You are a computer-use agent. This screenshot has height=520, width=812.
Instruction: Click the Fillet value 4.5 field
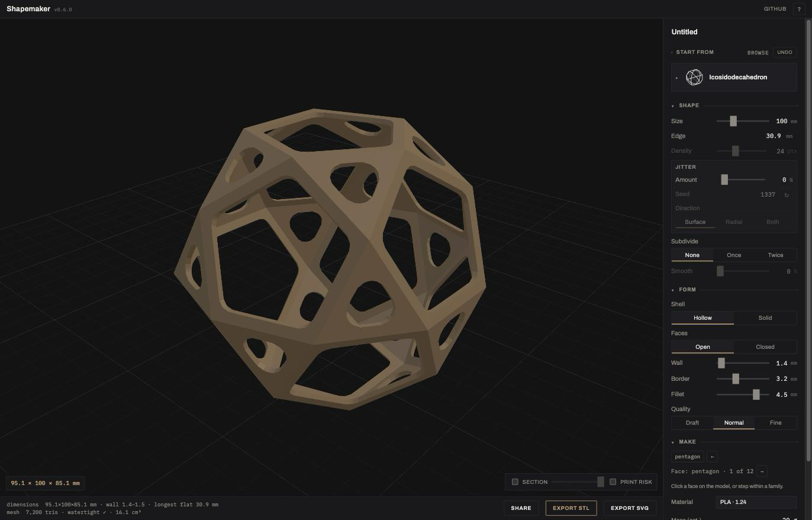(781, 394)
